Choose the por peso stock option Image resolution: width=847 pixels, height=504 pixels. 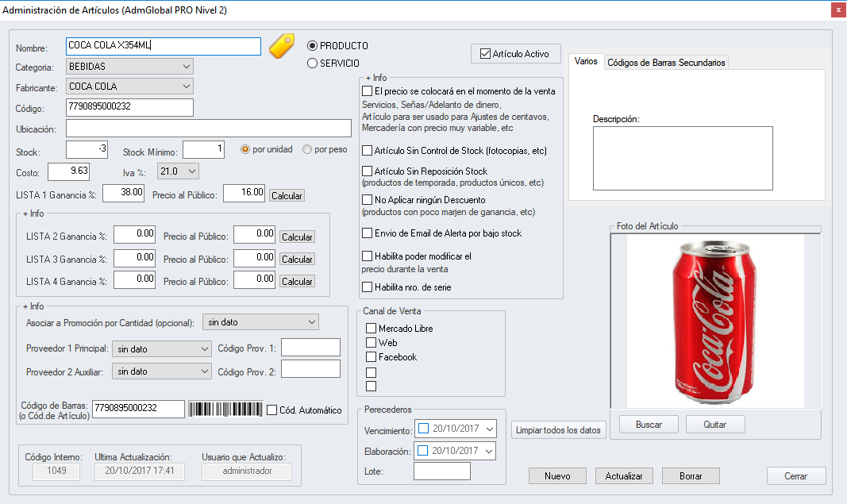(307, 149)
